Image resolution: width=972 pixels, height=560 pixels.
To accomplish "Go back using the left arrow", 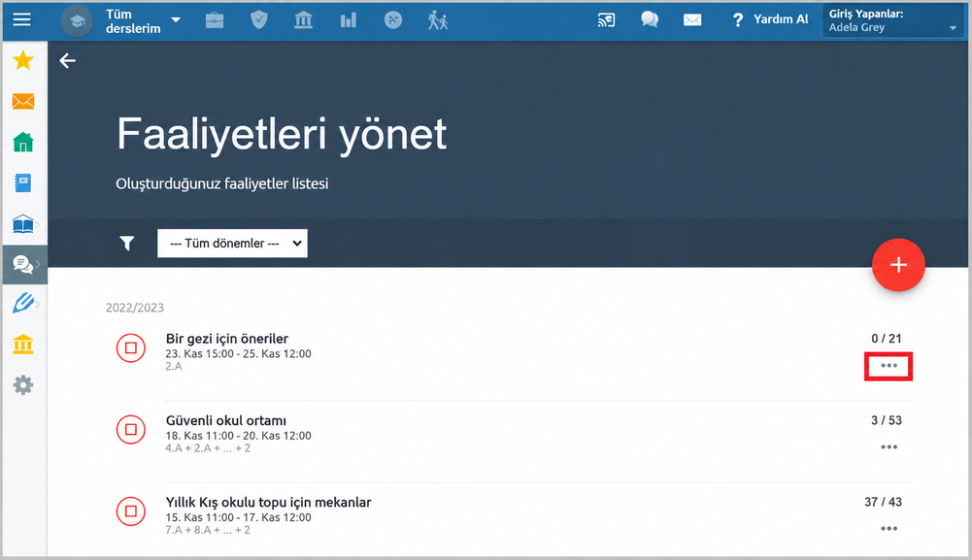I will 68,61.
